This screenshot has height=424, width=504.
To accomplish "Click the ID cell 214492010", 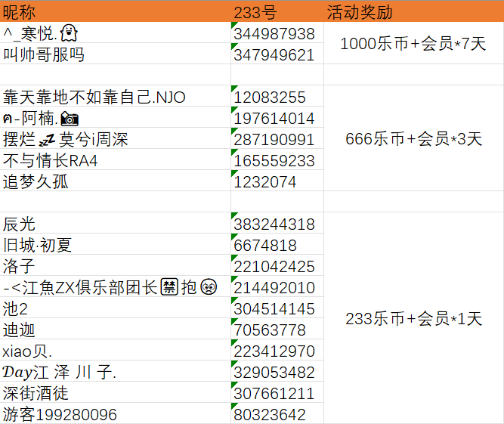I will point(277,287).
